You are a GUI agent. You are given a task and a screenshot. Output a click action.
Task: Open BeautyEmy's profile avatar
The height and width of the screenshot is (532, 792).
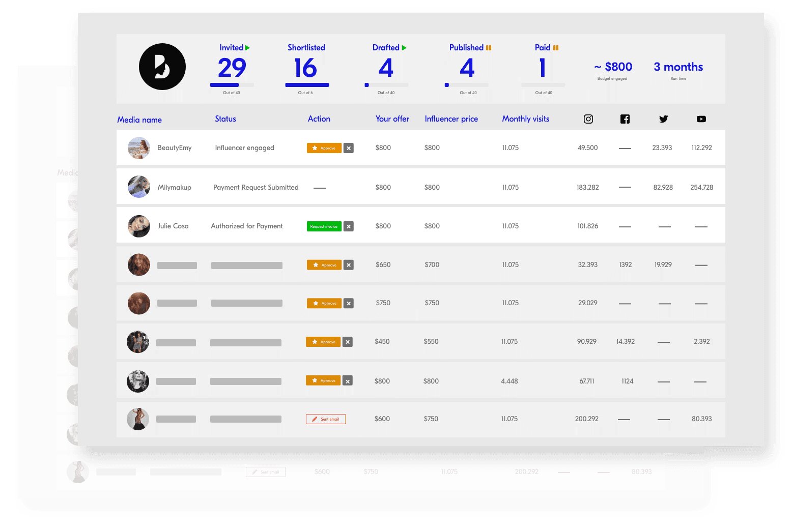pos(139,148)
